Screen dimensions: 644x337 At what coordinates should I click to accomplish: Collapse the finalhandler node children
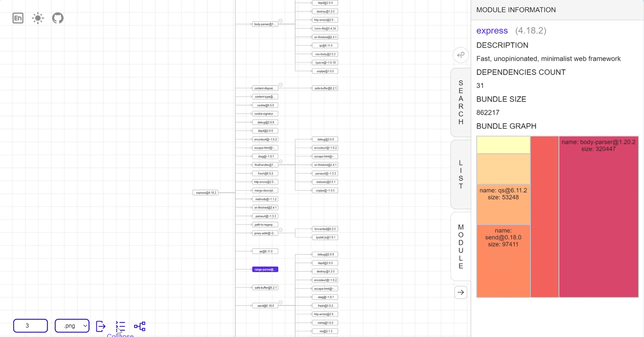[281, 162]
